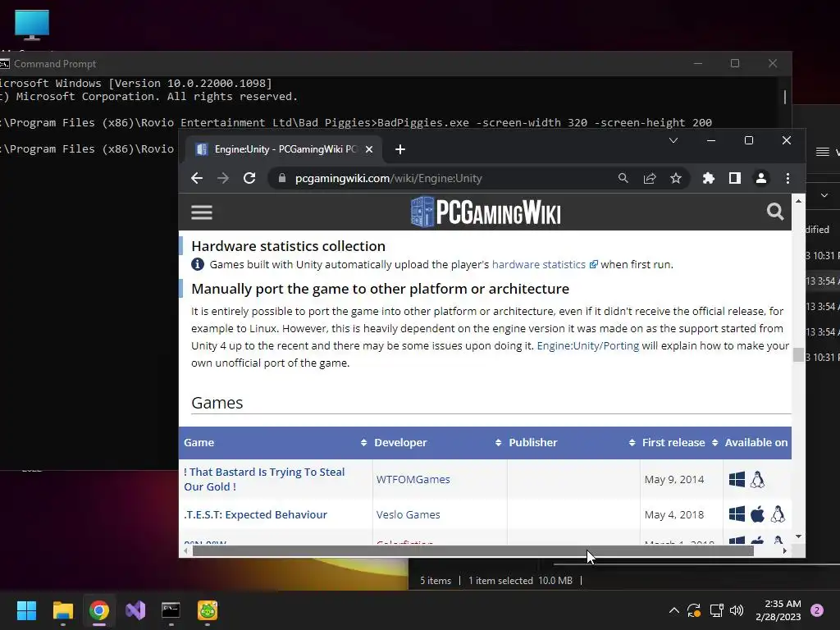
Task: Reload the PCGamingWiki page
Action: (249, 178)
